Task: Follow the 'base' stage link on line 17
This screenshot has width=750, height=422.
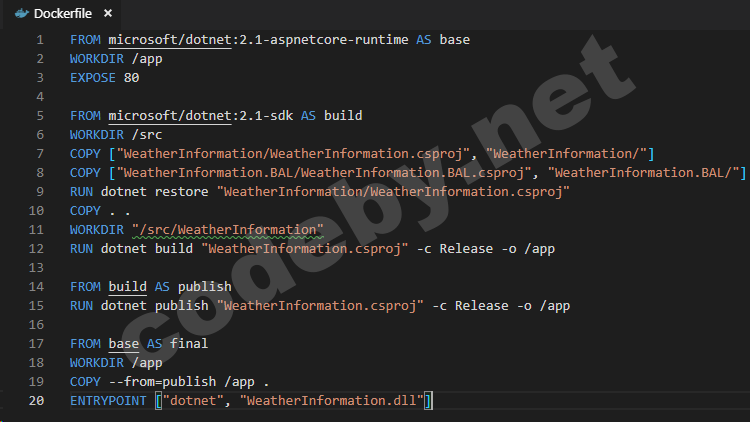Action: [123, 344]
